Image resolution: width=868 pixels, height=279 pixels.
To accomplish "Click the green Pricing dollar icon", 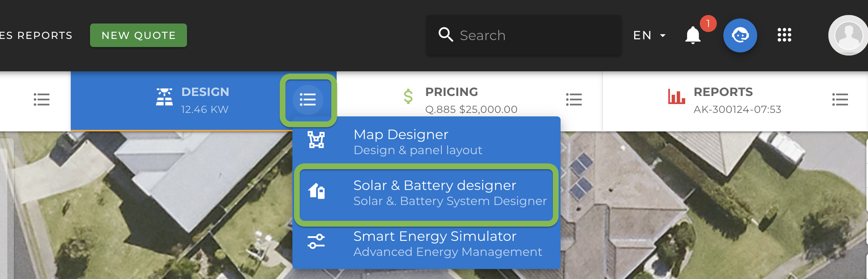I will click(x=408, y=96).
